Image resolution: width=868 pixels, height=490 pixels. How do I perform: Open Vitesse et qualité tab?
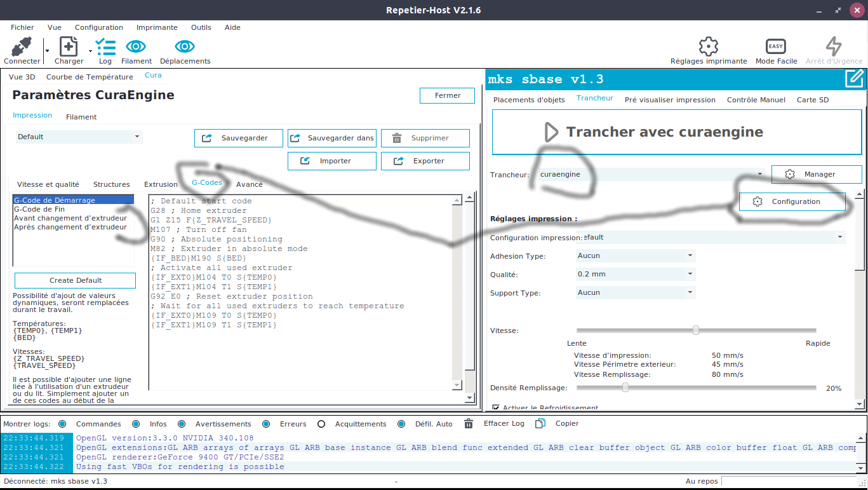[48, 184]
